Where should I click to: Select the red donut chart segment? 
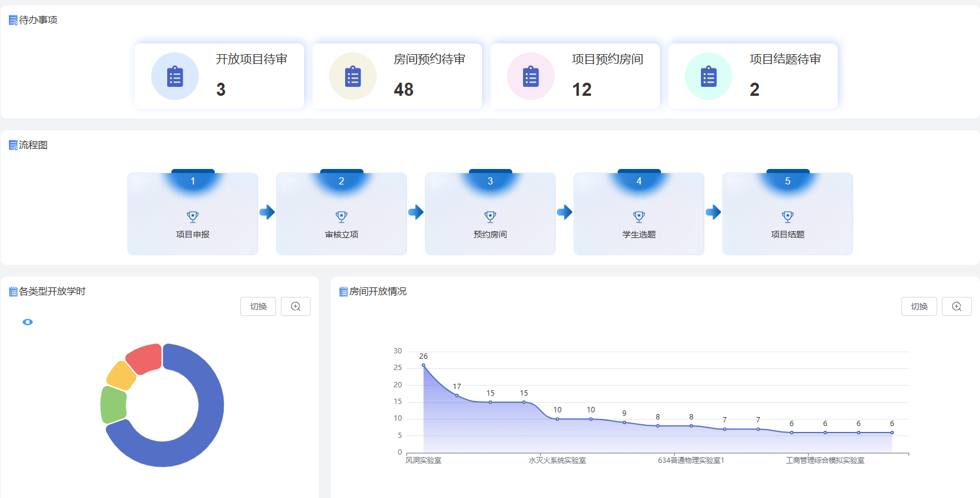[x=146, y=358]
